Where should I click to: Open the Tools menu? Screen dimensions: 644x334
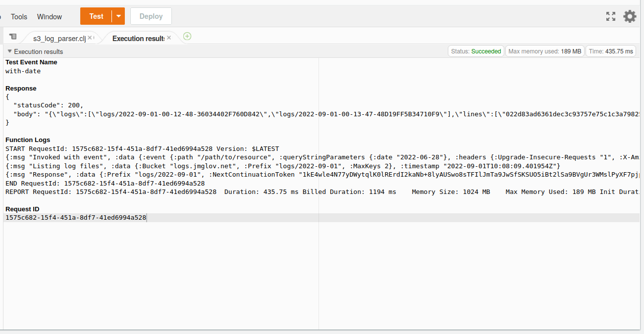point(19,16)
